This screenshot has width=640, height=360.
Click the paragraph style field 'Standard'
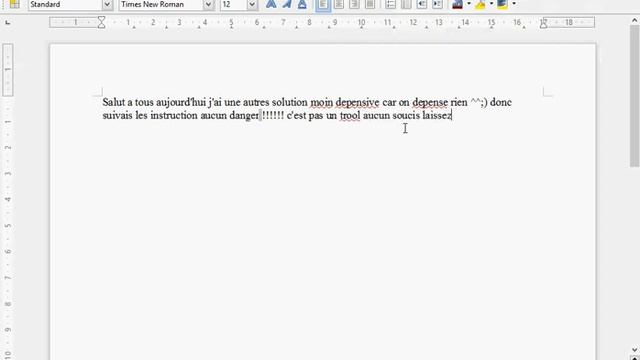coord(65,4)
